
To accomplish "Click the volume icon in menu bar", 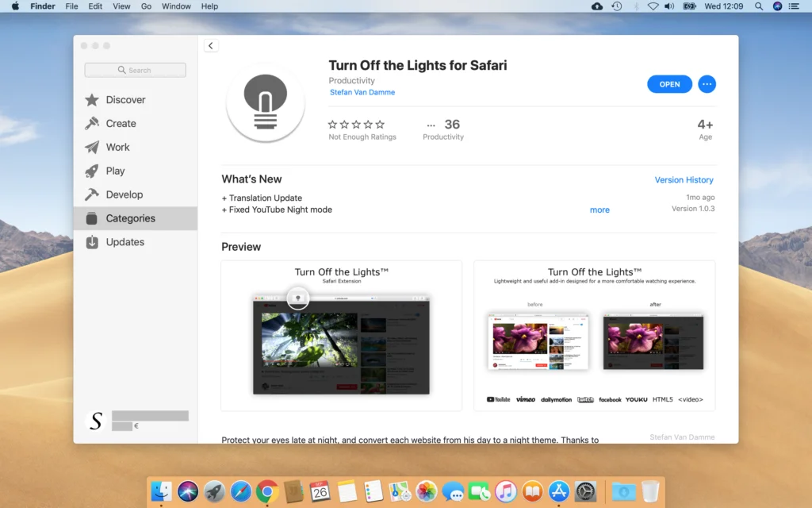I will [669, 6].
